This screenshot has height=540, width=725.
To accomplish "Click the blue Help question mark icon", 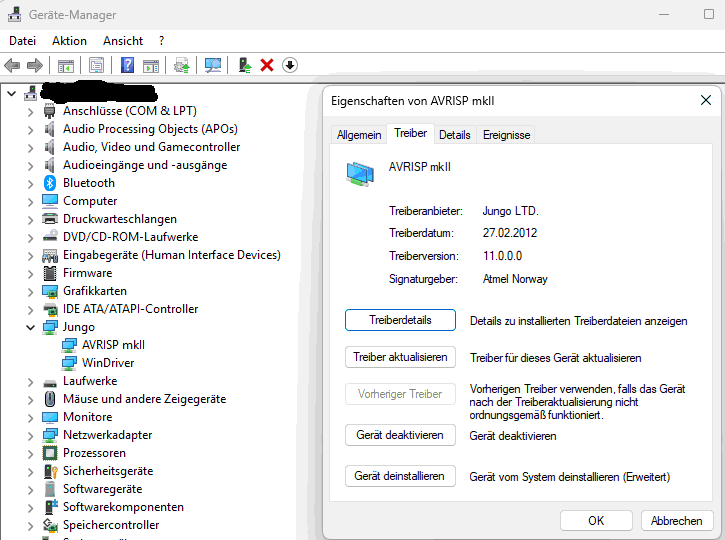I will coord(127,65).
